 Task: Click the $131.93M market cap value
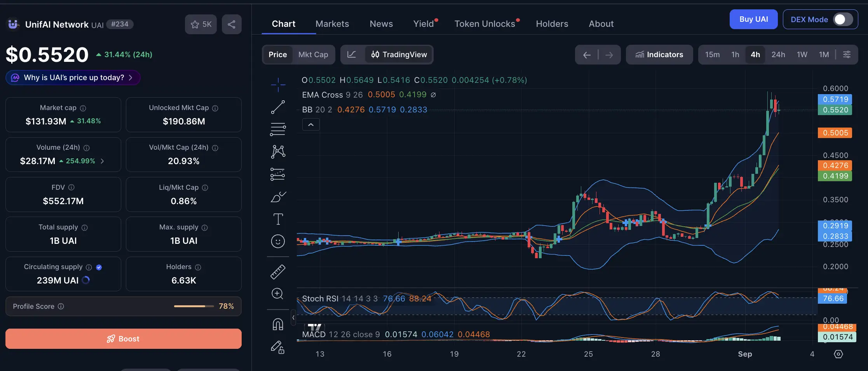(46, 121)
